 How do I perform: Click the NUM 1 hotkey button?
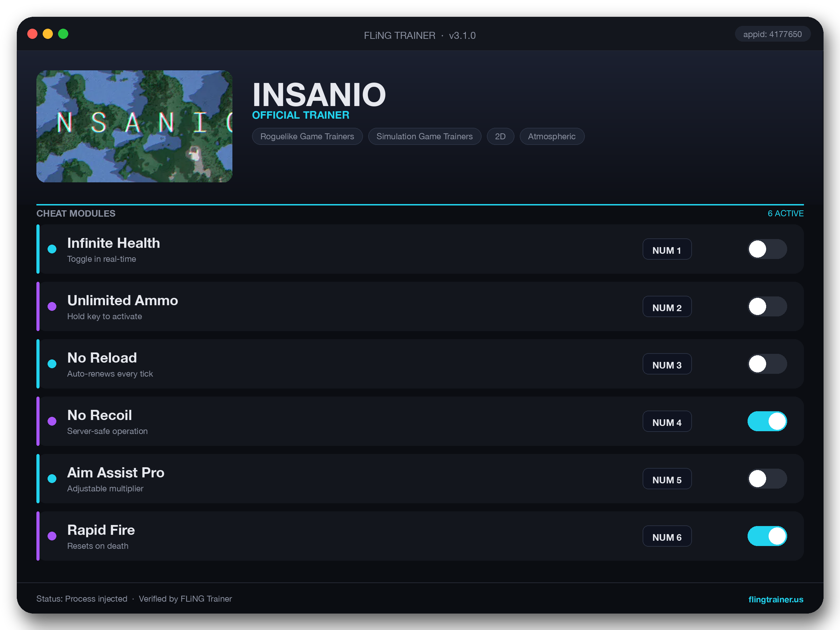coord(667,249)
